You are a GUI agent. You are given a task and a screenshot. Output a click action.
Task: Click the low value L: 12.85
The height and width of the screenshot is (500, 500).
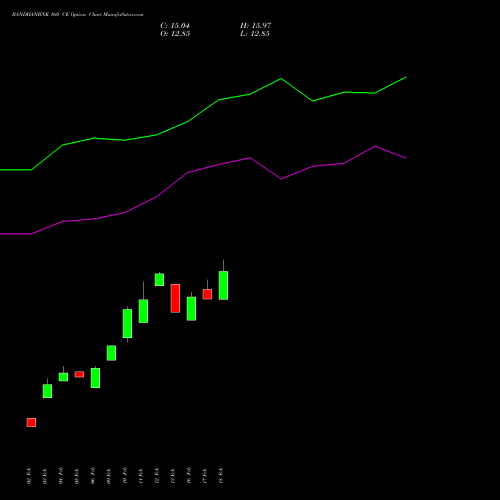coord(255,34)
